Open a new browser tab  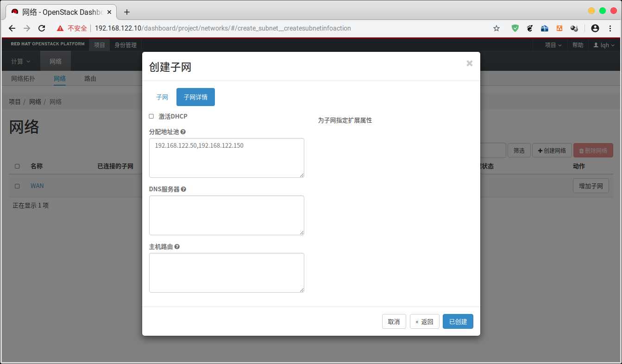[x=127, y=12]
